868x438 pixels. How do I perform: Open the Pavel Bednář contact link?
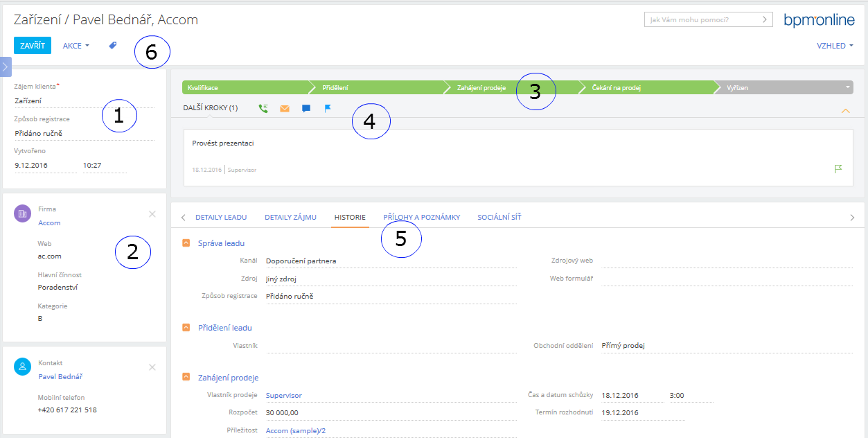[x=60, y=377]
